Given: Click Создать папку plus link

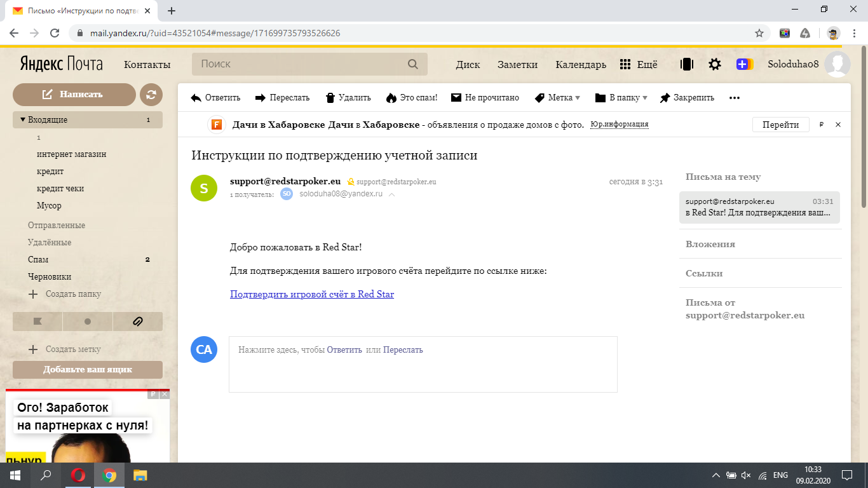Looking at the screenshot, I should click(65, 294).
